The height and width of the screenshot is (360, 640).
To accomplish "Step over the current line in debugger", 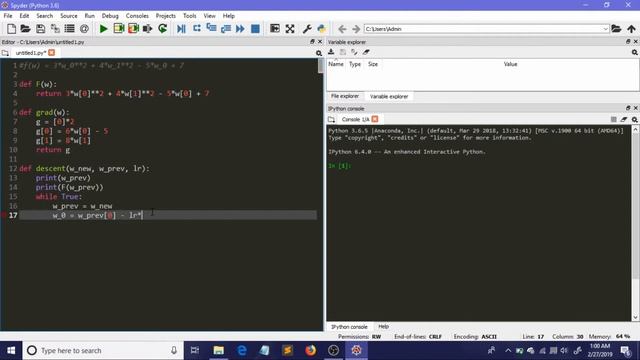I will [x=197, y=29].
